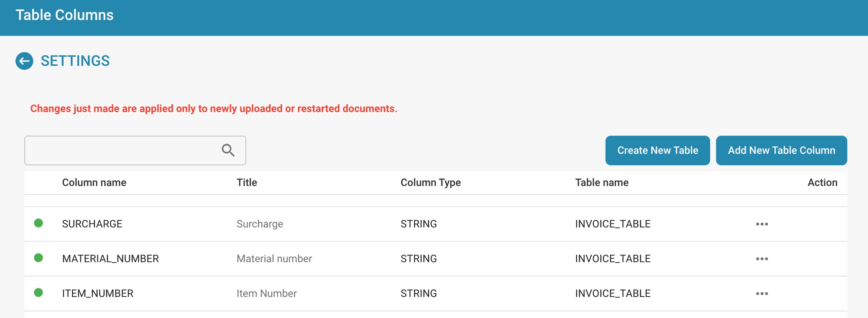
Task: Sort by the Column name header
Action: click(94, 183)
